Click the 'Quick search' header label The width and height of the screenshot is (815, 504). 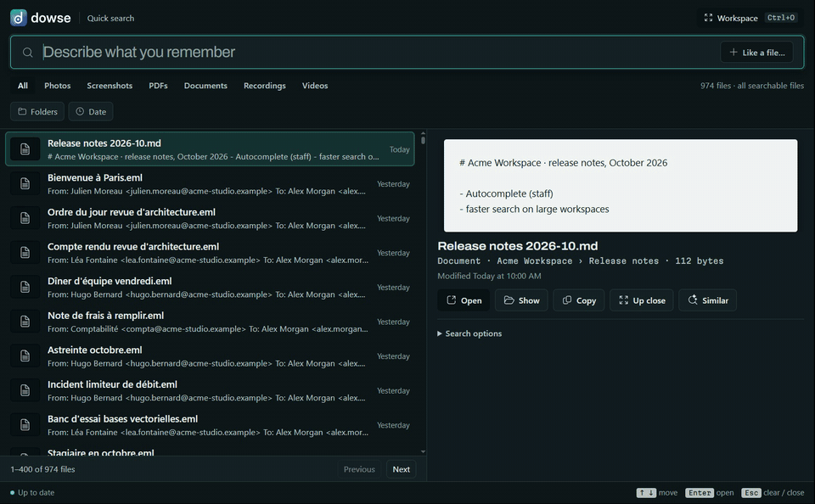coord(110,18)
